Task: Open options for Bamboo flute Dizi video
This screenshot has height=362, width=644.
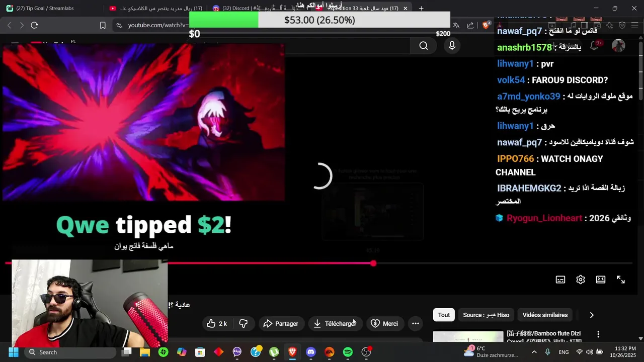Action: point(598,334)
